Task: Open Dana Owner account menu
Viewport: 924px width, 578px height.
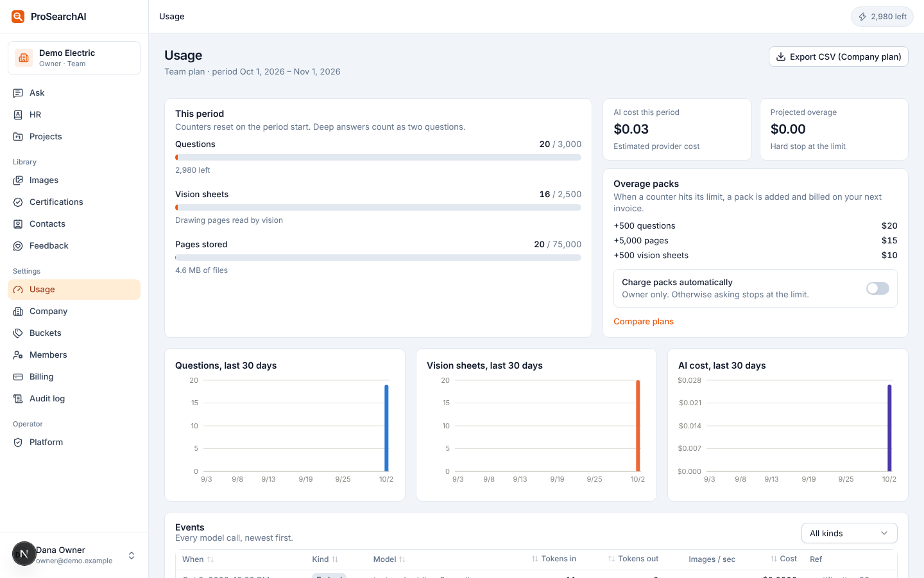Action: [74, 555]
